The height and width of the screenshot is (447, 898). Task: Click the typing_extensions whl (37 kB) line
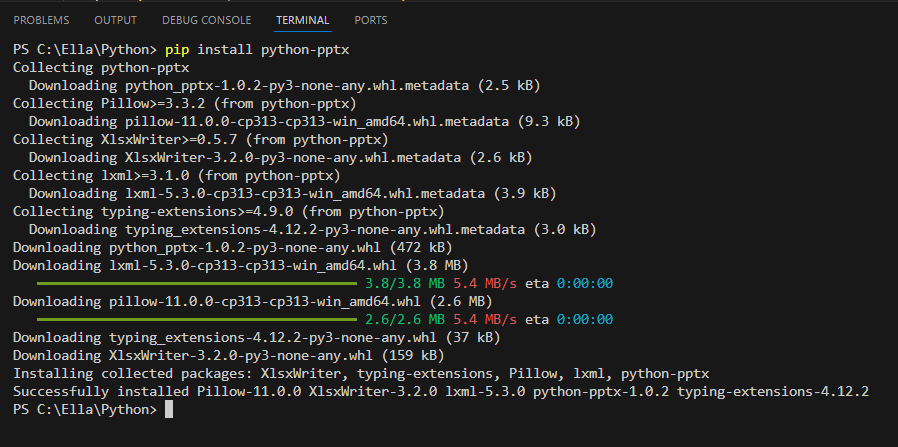(257, 338)
